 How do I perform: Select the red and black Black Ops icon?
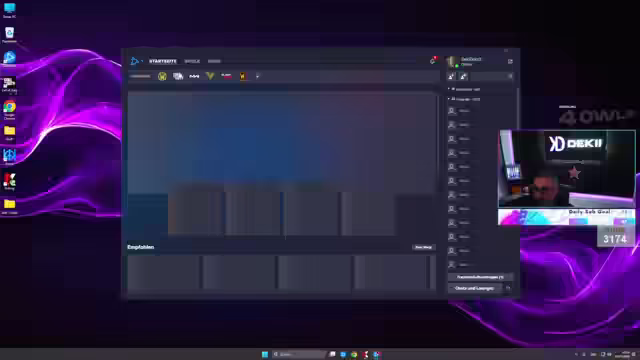[x=226, y=76]
